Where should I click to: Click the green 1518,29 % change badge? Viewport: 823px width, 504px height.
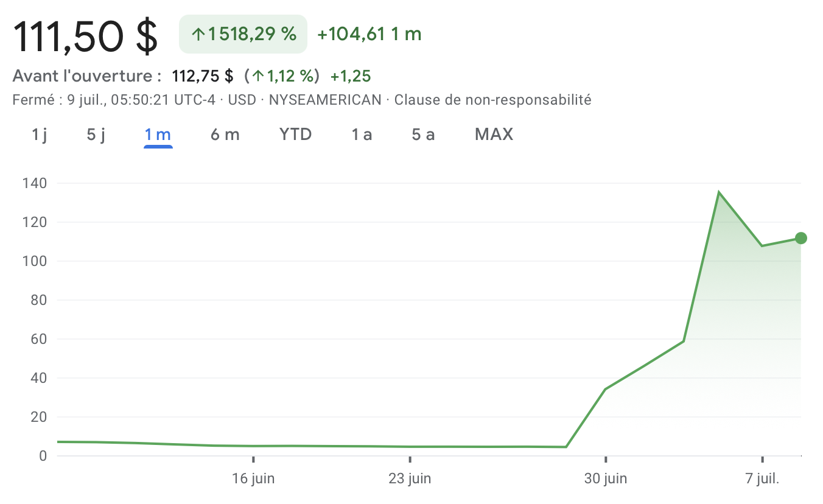coord(243,34)
